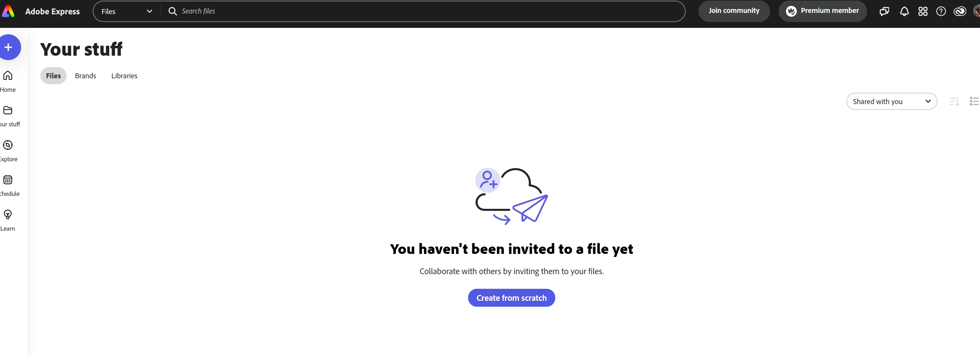Click the Join community button

point(733,11)
